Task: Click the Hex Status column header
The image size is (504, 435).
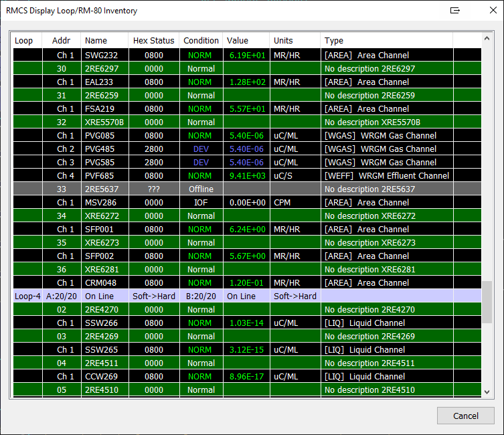Action: tap(154, 41)
